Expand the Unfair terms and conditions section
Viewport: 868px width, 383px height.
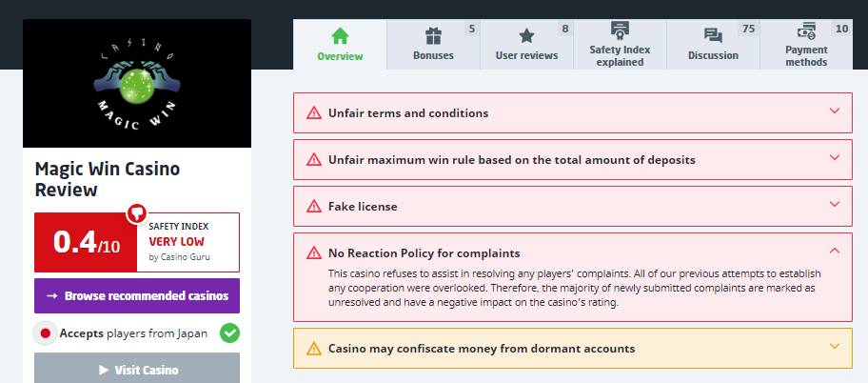point(835,111)
